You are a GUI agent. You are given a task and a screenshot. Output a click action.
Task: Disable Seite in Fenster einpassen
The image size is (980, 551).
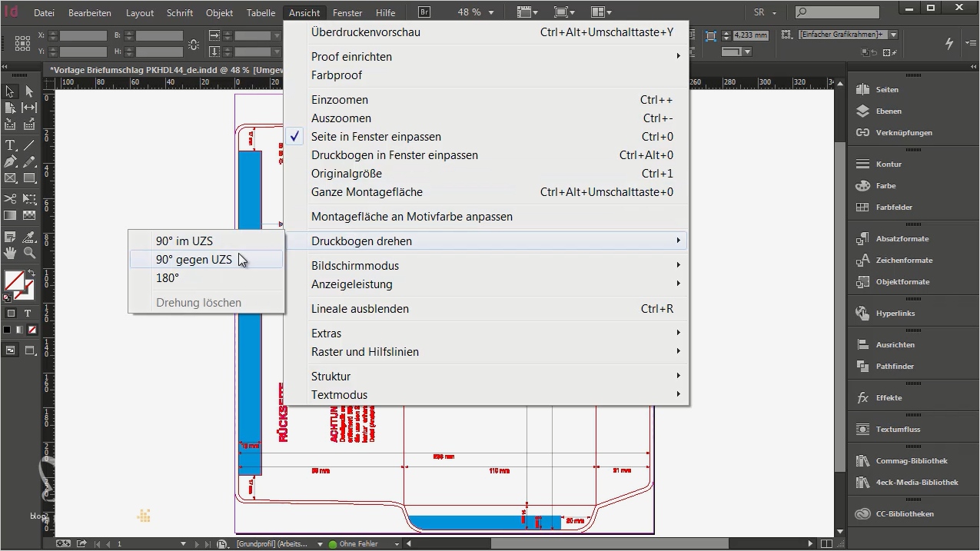pyautogui.click(x=376, y=136)
